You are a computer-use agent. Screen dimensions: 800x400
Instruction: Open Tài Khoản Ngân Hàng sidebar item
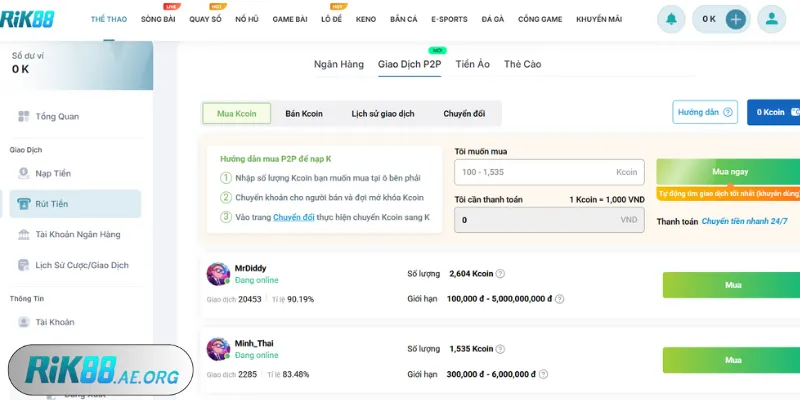pyautogui.click(x=77, y=234)
